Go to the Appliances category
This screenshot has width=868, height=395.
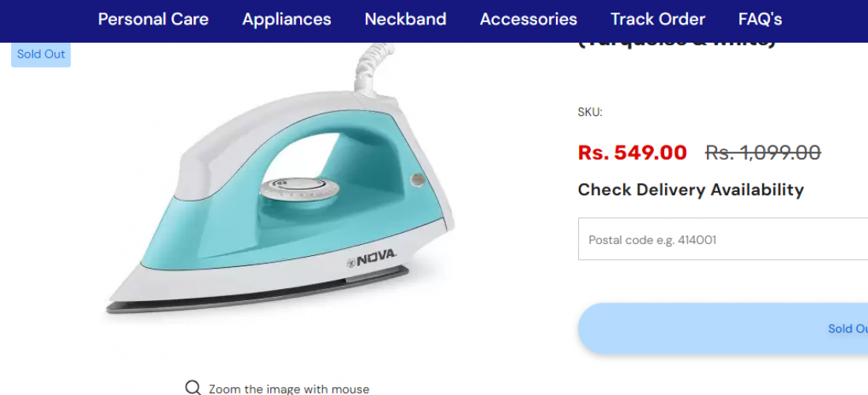pyautogui.click(x=287, y=20)
